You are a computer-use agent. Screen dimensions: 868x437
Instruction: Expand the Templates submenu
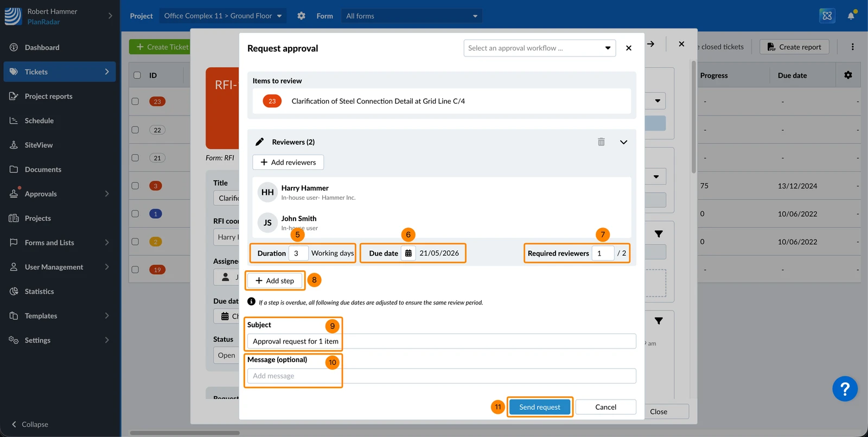pyautogui.click(x=107, y=316)
